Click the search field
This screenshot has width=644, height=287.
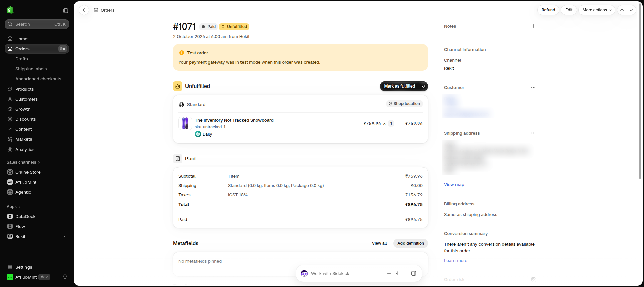click(37, 24)
